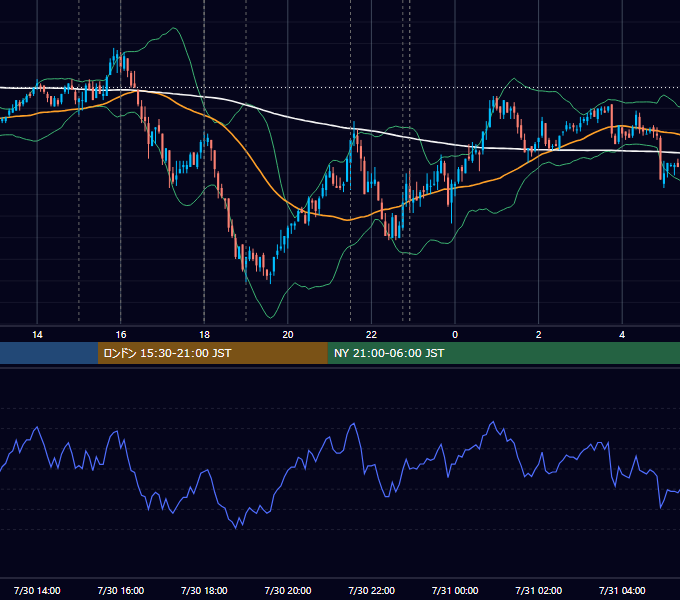Click the 22 hour axis label
680x600 pixels.
point(371,335)
